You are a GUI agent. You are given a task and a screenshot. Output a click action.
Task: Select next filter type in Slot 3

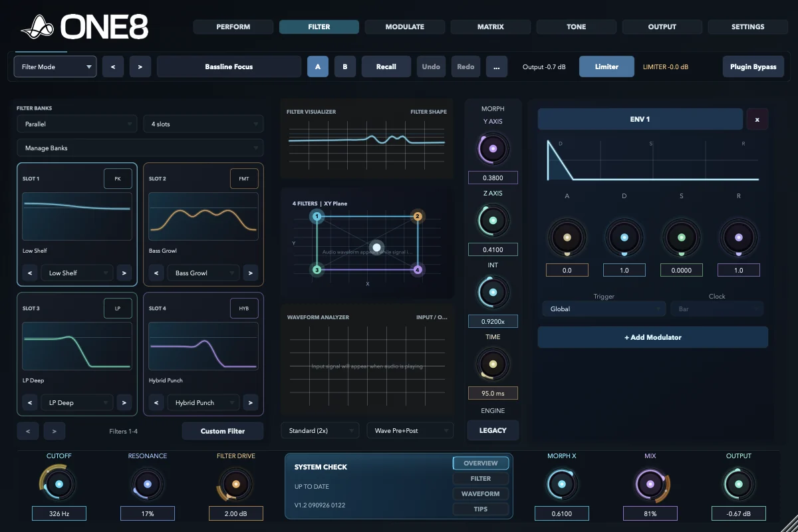[x=124, y=402]
